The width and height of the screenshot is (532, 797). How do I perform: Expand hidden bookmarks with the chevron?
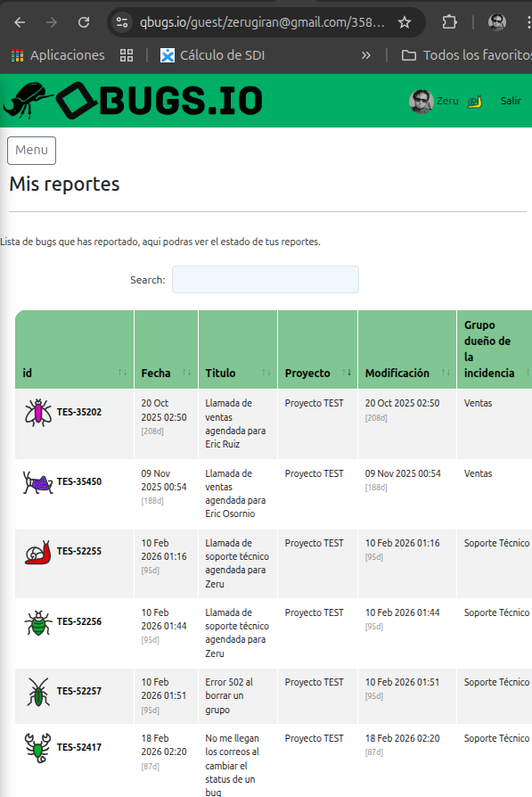click(x=366, y=55)
